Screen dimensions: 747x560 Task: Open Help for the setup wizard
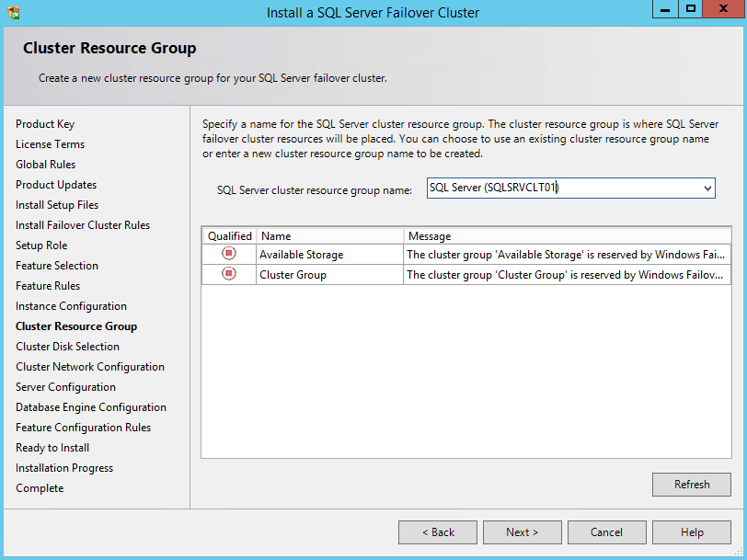(x=692, y=532)
